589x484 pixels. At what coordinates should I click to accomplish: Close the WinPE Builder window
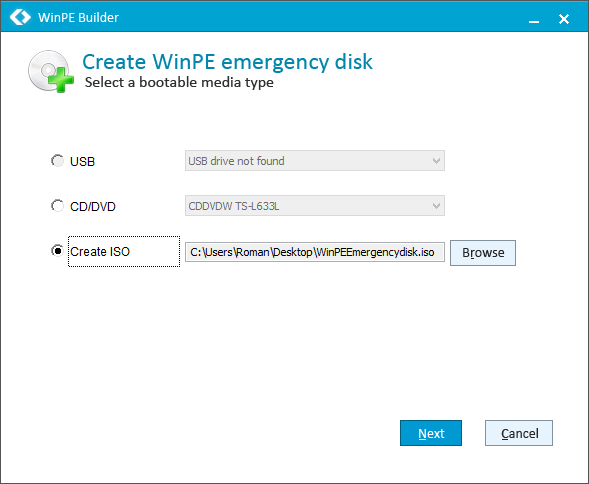[x=564, y=18]
